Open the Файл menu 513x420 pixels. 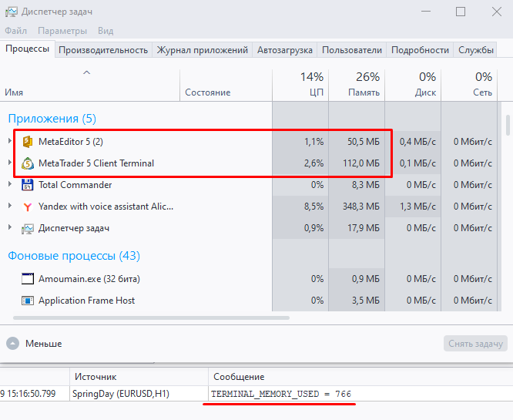pos(15,31)
